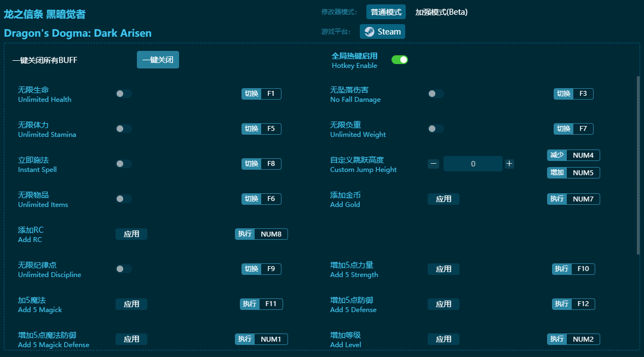Click the Custom Jump Height label
The width and height of the screenshot is (644, 357).
(x=363, y=170)
